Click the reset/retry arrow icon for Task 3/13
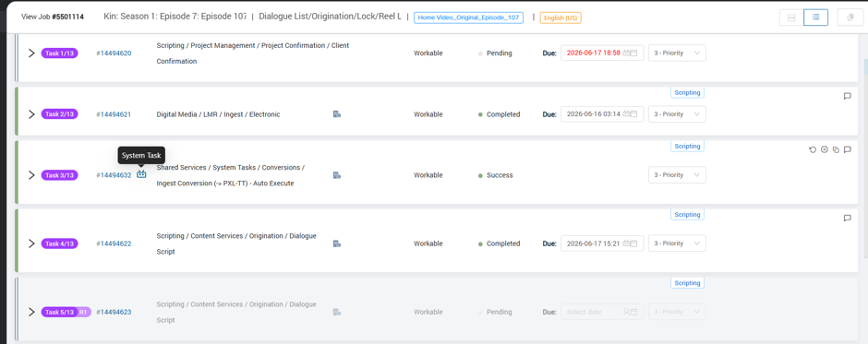 (x=813, y=150)
